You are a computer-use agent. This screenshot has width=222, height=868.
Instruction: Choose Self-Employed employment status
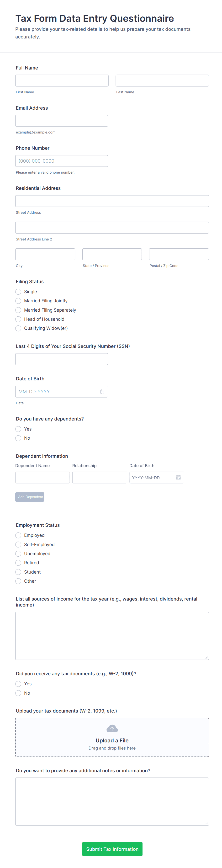tap(19, 544)
